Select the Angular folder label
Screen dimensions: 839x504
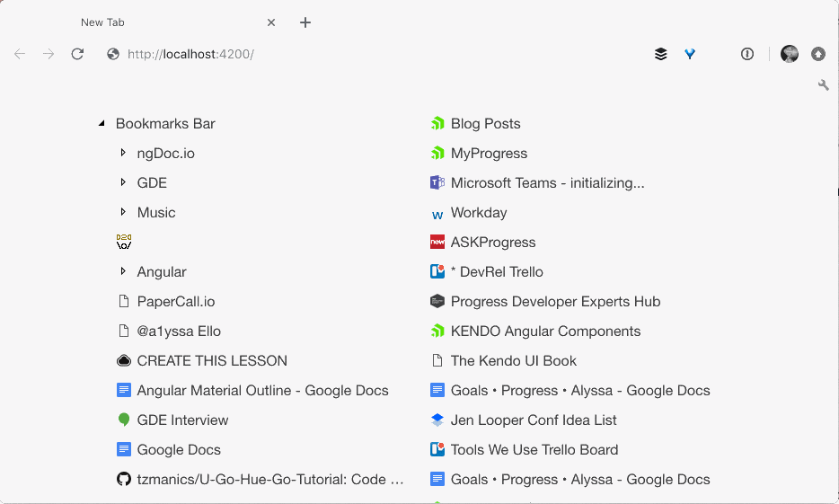(162, 272)
